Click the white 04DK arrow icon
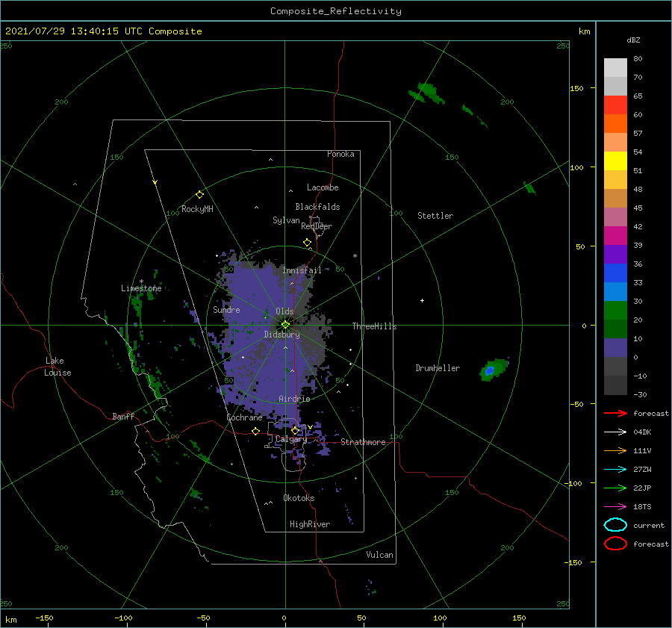The width and height of the screenshot is (672, 628). (x=615, y=432)
